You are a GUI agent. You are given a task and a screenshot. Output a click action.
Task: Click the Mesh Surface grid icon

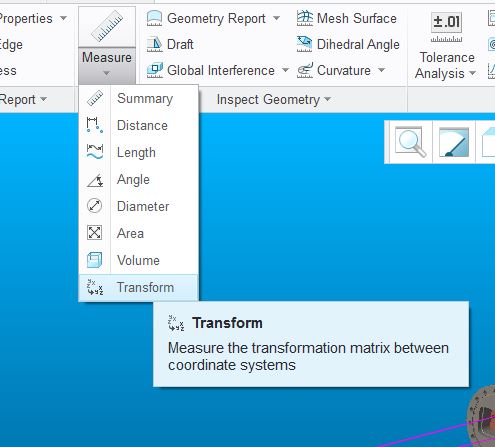tap(305, 18)
